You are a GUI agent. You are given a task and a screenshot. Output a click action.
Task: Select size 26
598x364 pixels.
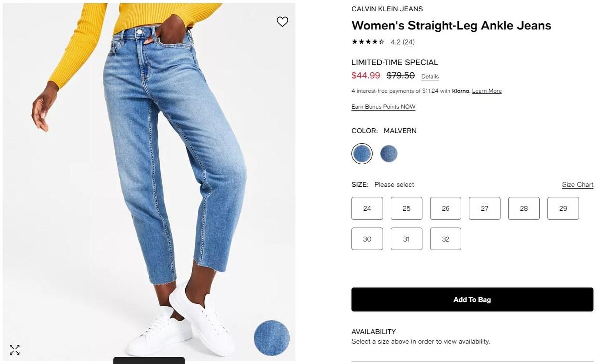coord(446,208)
